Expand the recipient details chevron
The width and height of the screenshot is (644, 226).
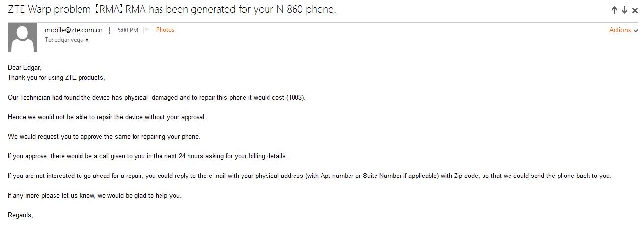(x=87, y=40)
